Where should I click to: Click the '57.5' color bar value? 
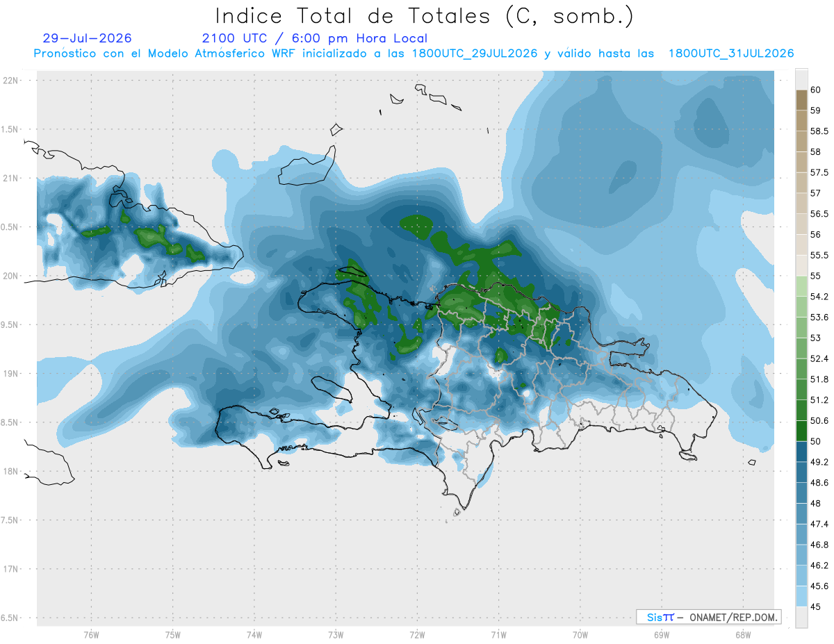[x=819, y=173]
